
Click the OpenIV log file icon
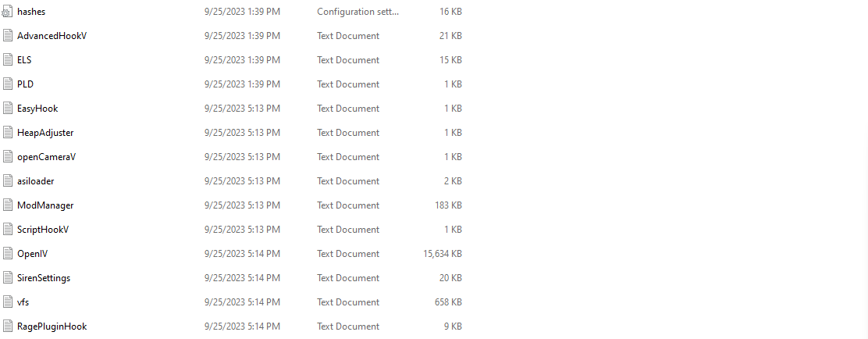click(x=7, y=254)
